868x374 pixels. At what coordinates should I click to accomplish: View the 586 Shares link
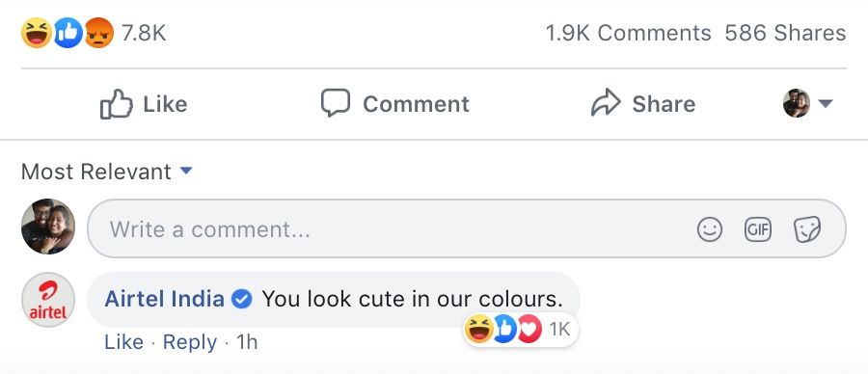point(785,33)
